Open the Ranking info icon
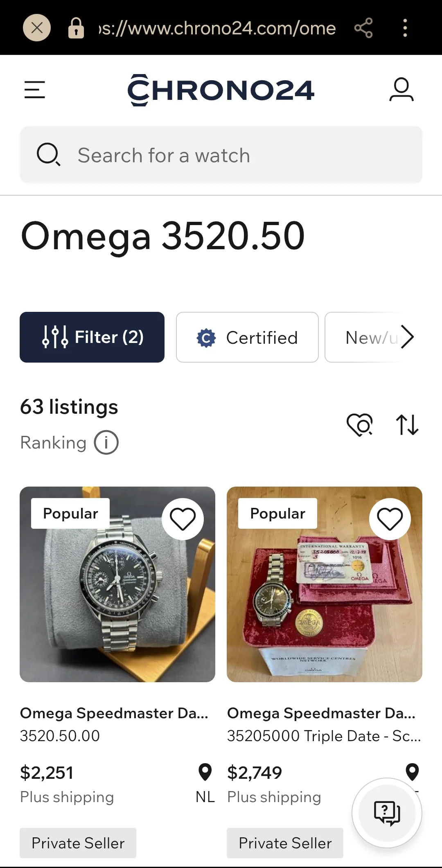 106,442
